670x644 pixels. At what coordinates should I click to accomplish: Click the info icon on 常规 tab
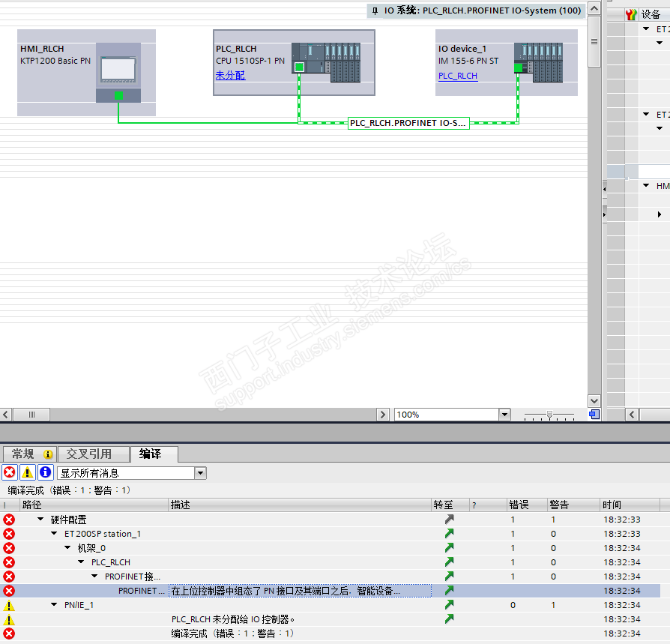pyautogui.click(x=48, y=454)
